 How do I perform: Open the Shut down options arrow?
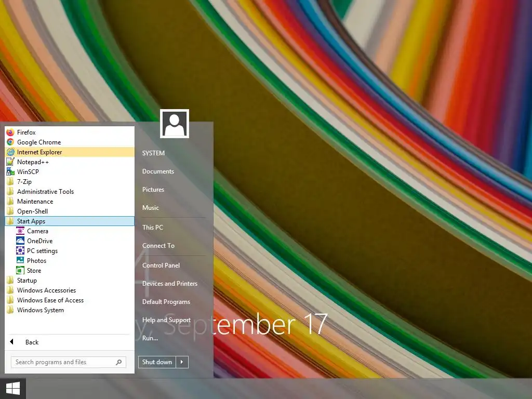click(182, 362)
